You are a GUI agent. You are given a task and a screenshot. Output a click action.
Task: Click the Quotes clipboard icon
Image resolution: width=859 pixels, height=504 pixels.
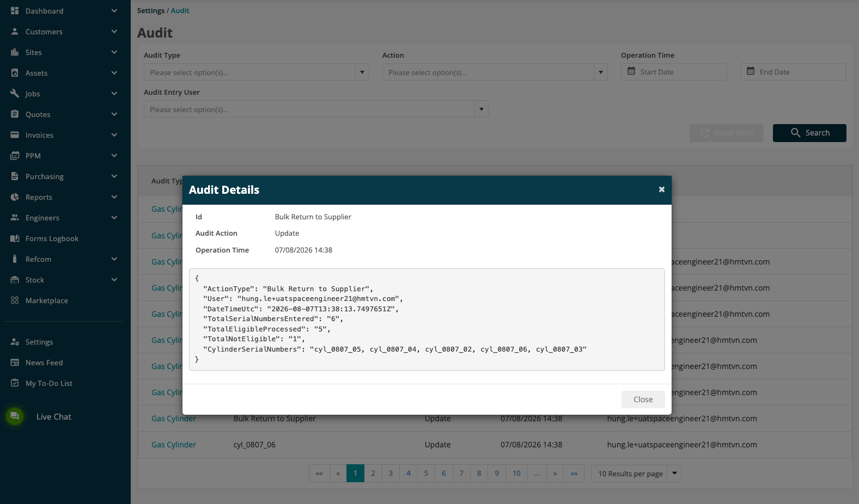tap(15, 114)
